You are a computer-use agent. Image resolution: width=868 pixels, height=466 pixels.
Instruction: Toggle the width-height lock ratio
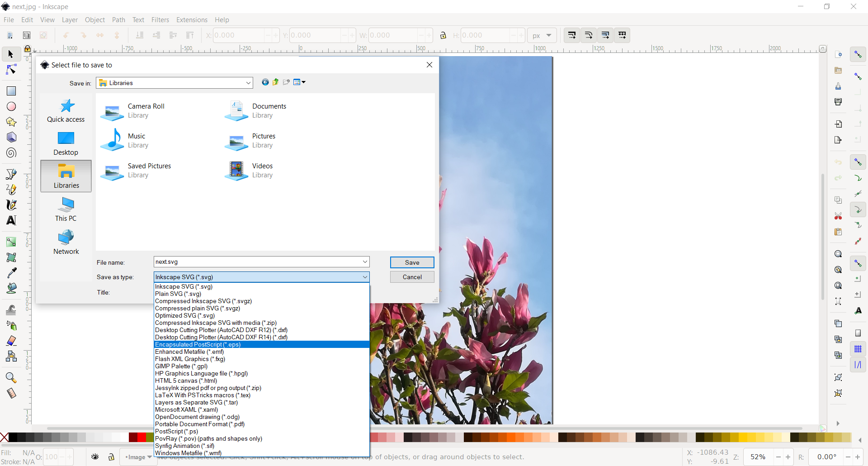tap(443, 35)
